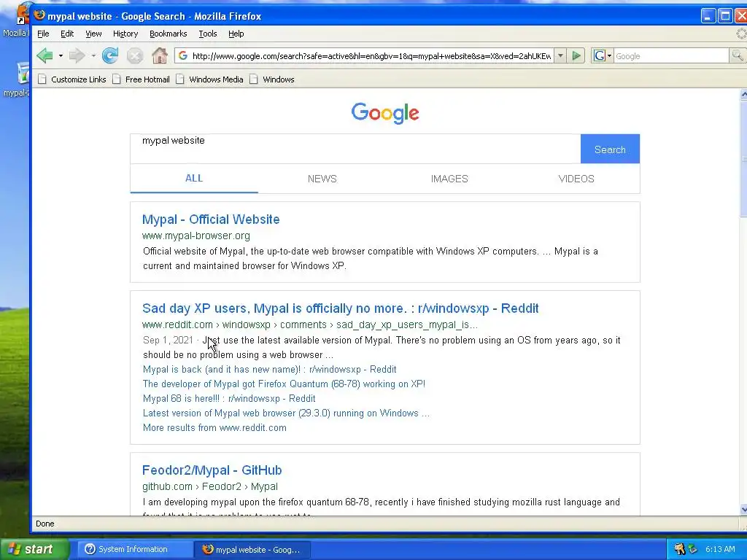747x560 pixels.
Task: Click the blue Search button
Action: [x=610, y=149]
